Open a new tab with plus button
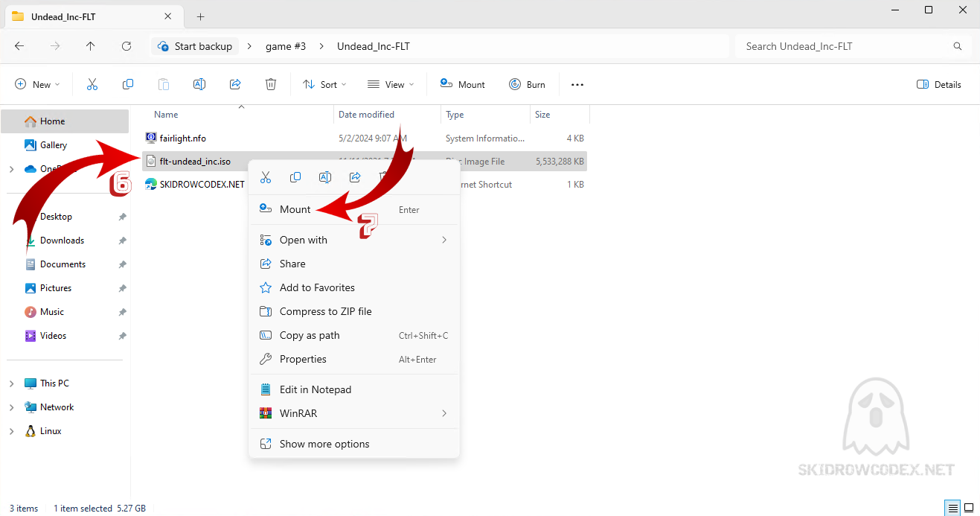 [x=200, y=16]
